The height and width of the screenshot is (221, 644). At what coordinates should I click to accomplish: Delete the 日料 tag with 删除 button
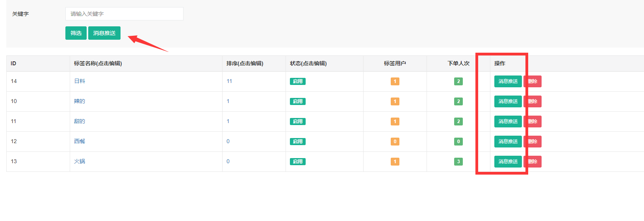tap(533, 81)
